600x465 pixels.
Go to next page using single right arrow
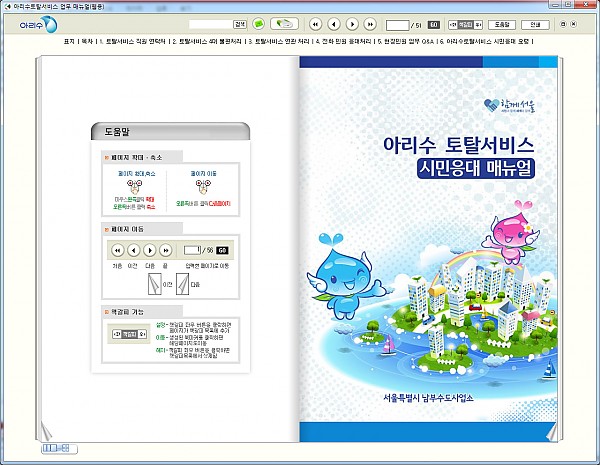(x=352, y=24)
